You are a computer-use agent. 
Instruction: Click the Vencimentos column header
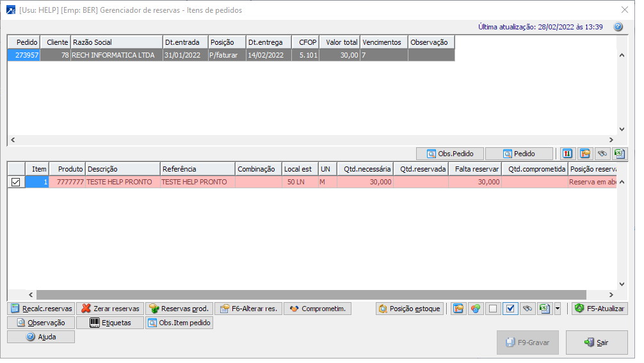click(x=384, y=42)
